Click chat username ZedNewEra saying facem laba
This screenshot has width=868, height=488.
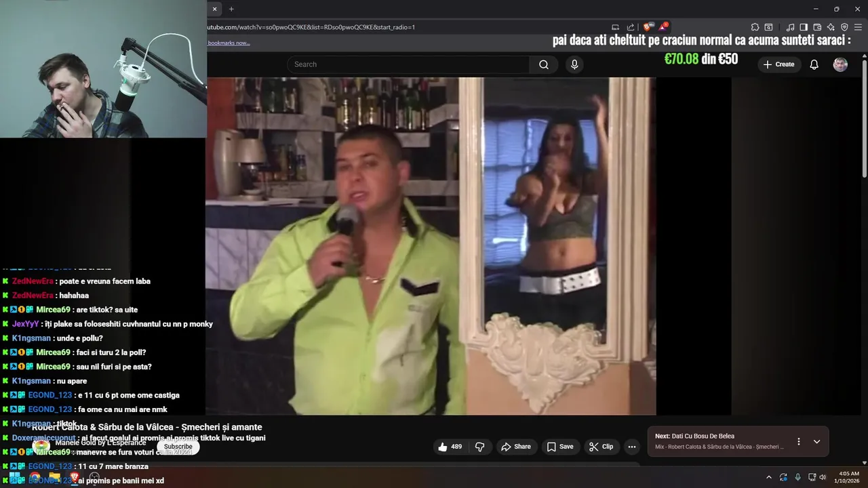[x=33, y=281]
